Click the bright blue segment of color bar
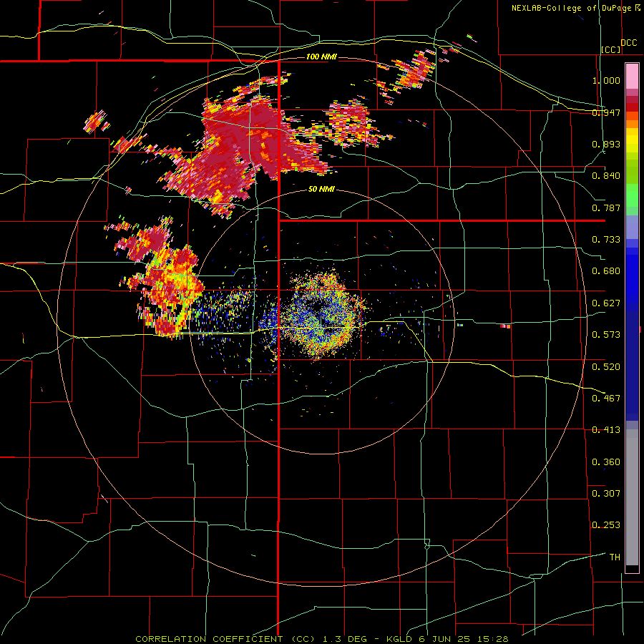 632,279
